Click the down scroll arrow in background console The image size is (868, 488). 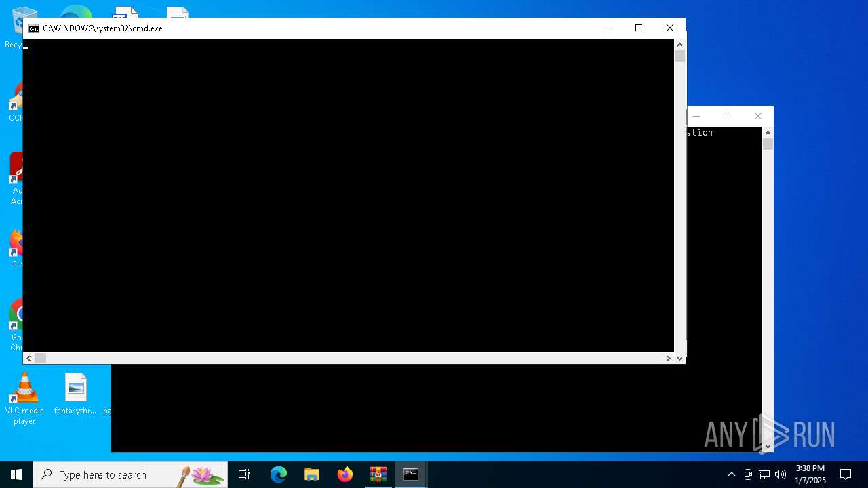pyautogui.click(x=768, y=446)
